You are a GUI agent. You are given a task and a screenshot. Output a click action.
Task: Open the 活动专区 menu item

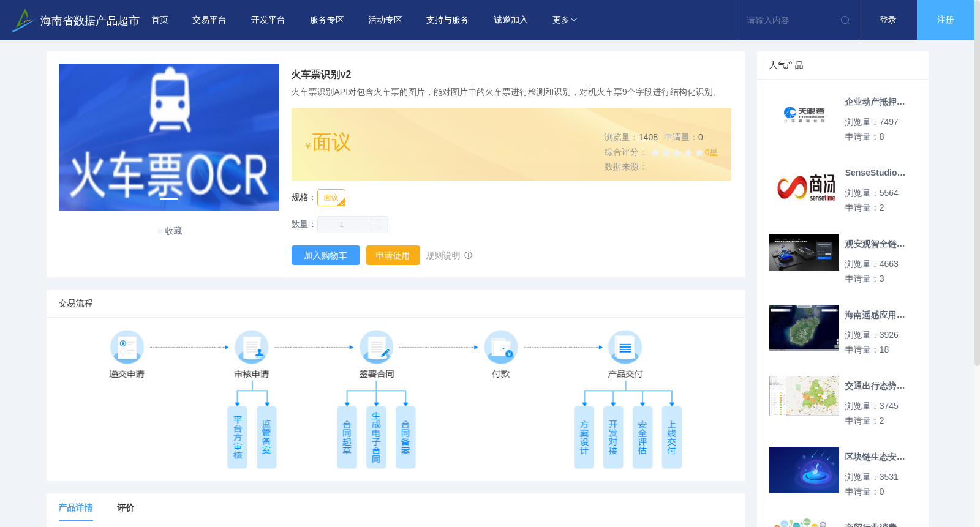385,20
